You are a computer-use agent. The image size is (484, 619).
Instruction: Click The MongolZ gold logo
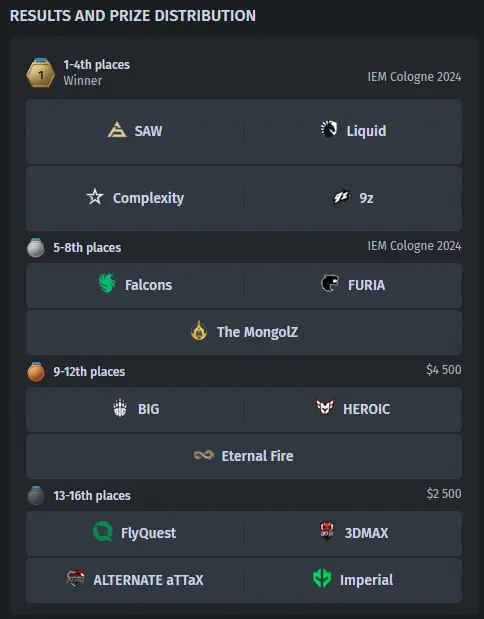click(199, 330)
